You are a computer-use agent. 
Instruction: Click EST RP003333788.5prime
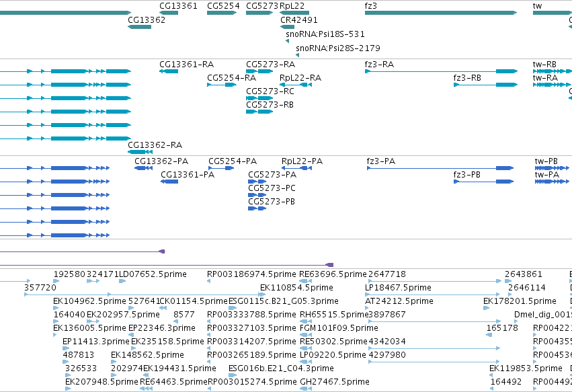[x=251, y=315]
